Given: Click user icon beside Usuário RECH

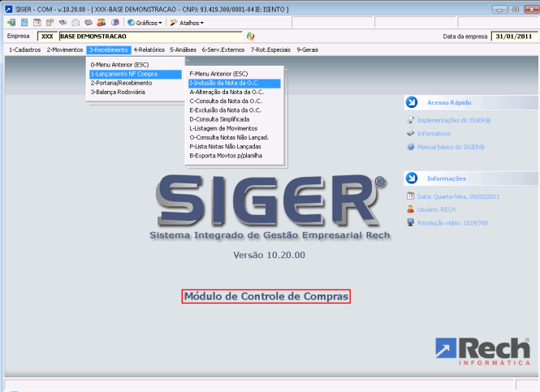Looking at the screenshot, I should 411,209.
